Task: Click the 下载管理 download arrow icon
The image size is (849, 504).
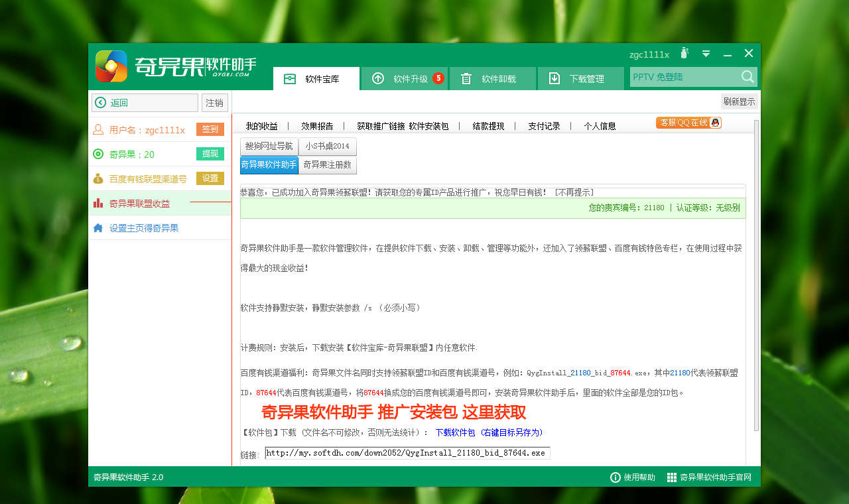Action: pyautogui.click(x=555, y=79)
